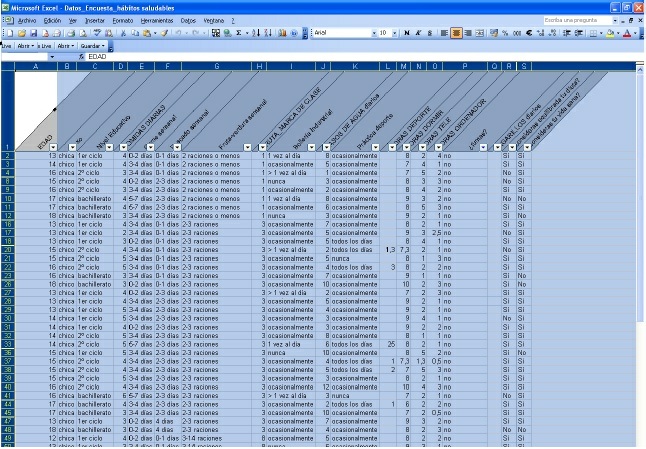Image resolution: width=646 pixels, height=449 pixels.
Task: Cut selection with the scissors icon
Action: click(124, 33)
